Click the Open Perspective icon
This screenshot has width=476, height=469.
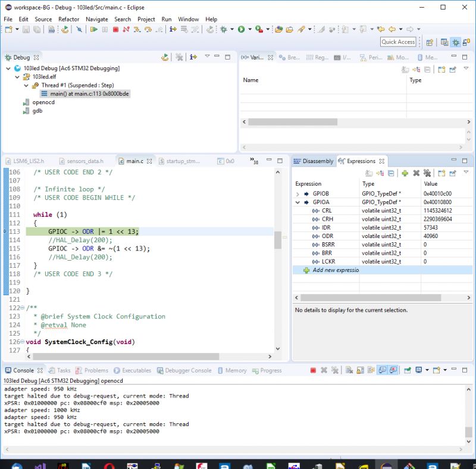click(429, 42)
